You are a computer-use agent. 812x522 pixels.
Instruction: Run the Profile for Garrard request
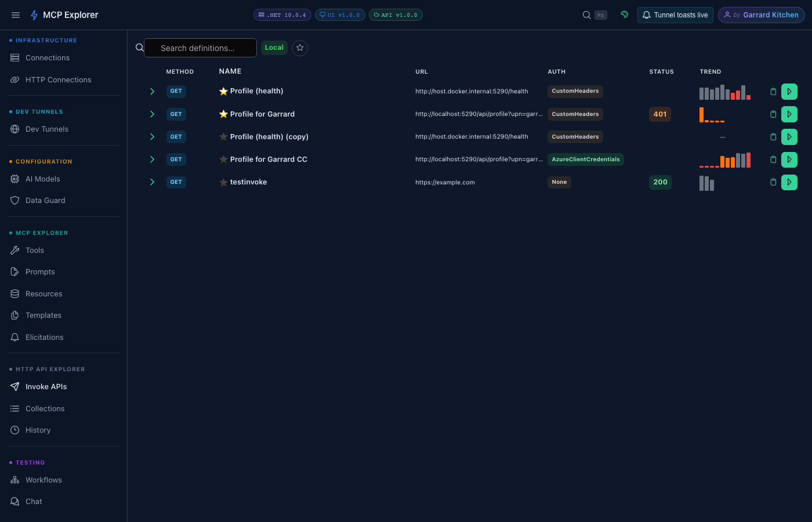pyautogui.click(x=789, y=114)
